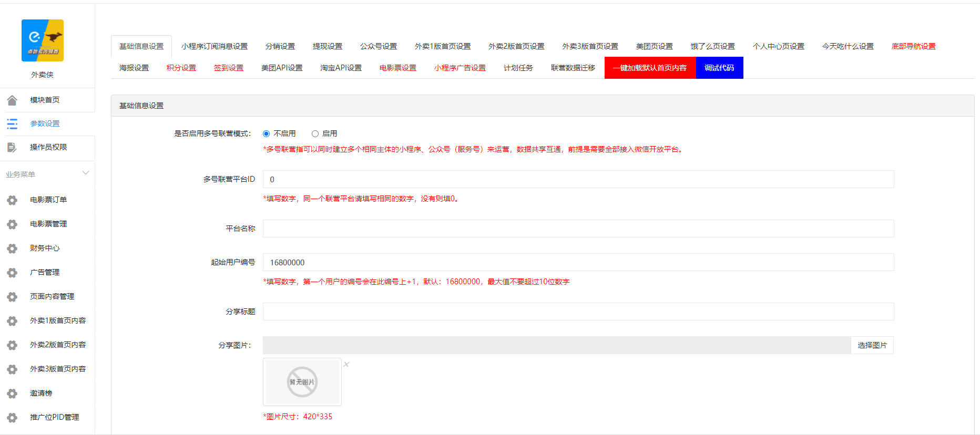
Task: Open 积分设置 tab
Action: (x=181, y=68)
